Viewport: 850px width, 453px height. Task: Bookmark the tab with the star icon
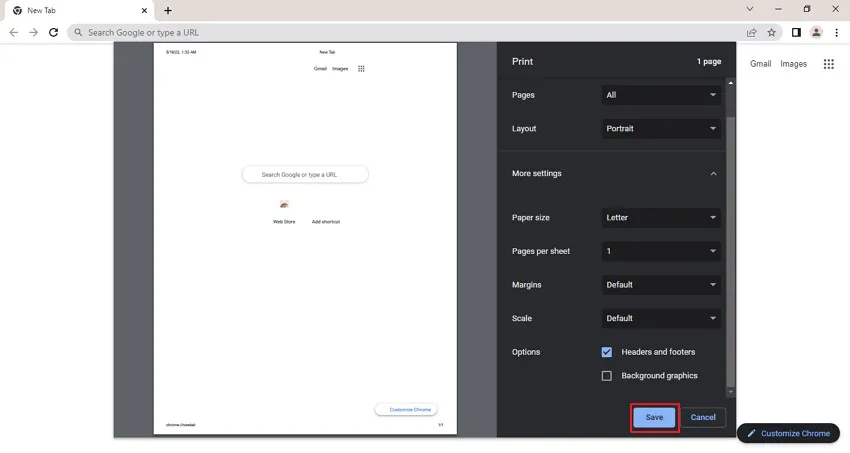771,33
